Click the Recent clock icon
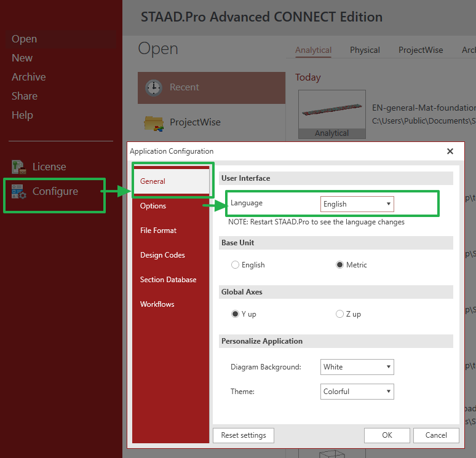The width and height of the screenshot is (476, 458). coord(154,88)
